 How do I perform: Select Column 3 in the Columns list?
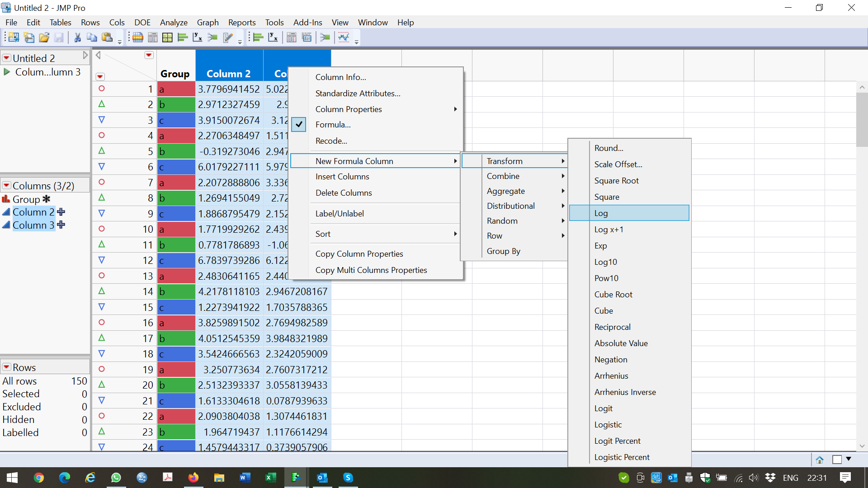pyautogui.click(x=33, y=225)
